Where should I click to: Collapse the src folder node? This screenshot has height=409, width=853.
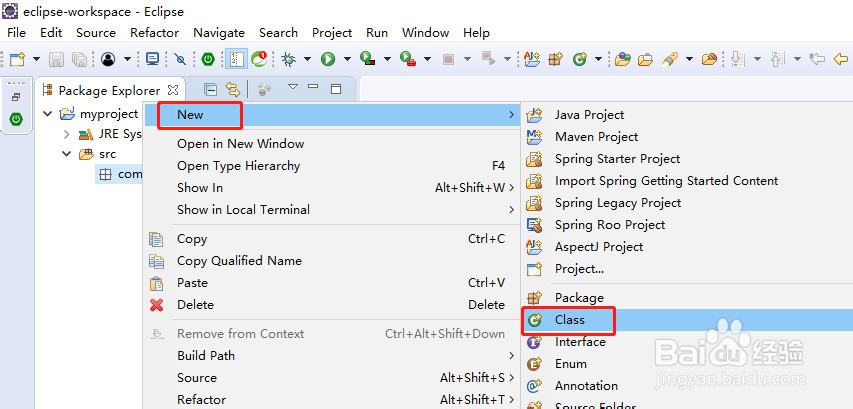click(66, 154)
